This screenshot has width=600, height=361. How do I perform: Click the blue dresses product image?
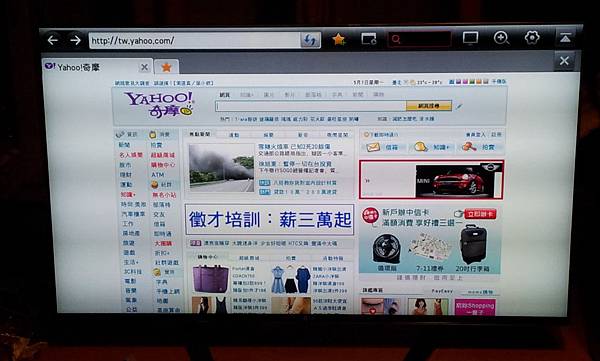coord(291,280)
